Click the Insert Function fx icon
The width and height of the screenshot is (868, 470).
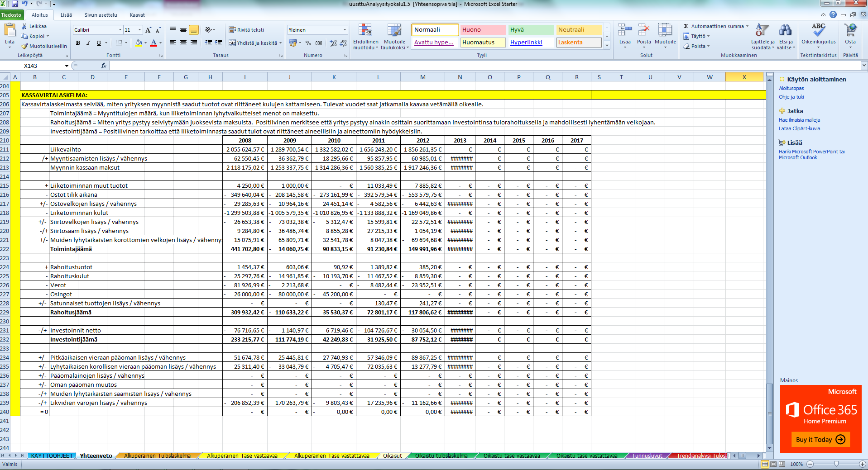pyautogui.click(x=104, y=66)
